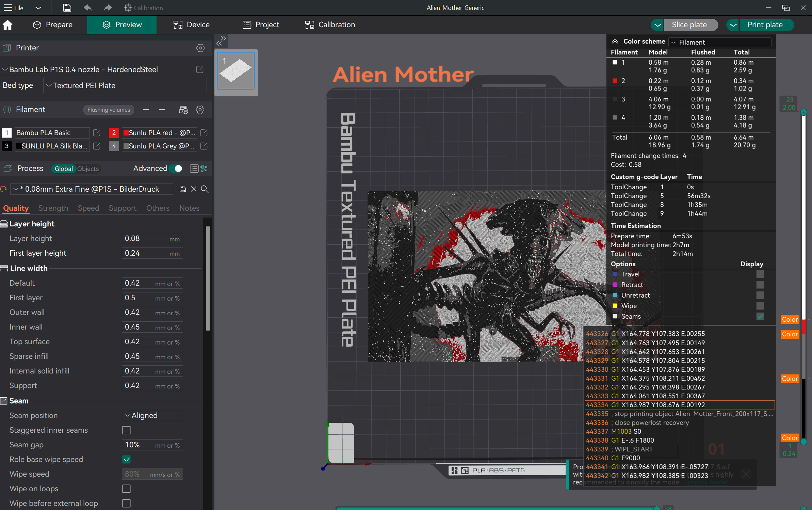Sync filament list from AMS
The image size is (812, 510).
point(183,110)
